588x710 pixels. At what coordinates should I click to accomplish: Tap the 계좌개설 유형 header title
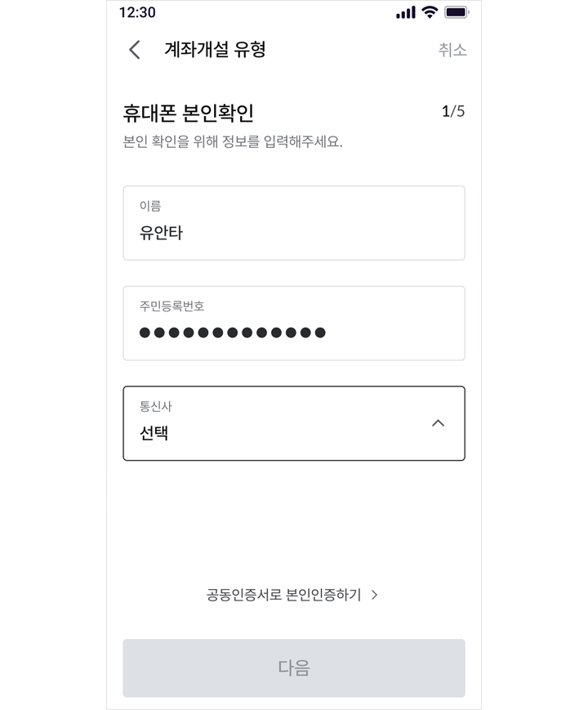pyautogui.click(x=215, y=49)
